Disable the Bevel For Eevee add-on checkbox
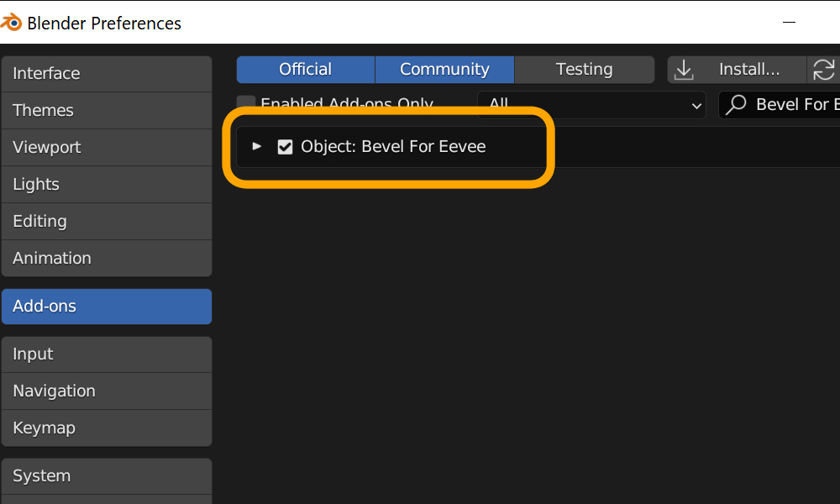This screenshot has height=504, width=840. point(285,147)
